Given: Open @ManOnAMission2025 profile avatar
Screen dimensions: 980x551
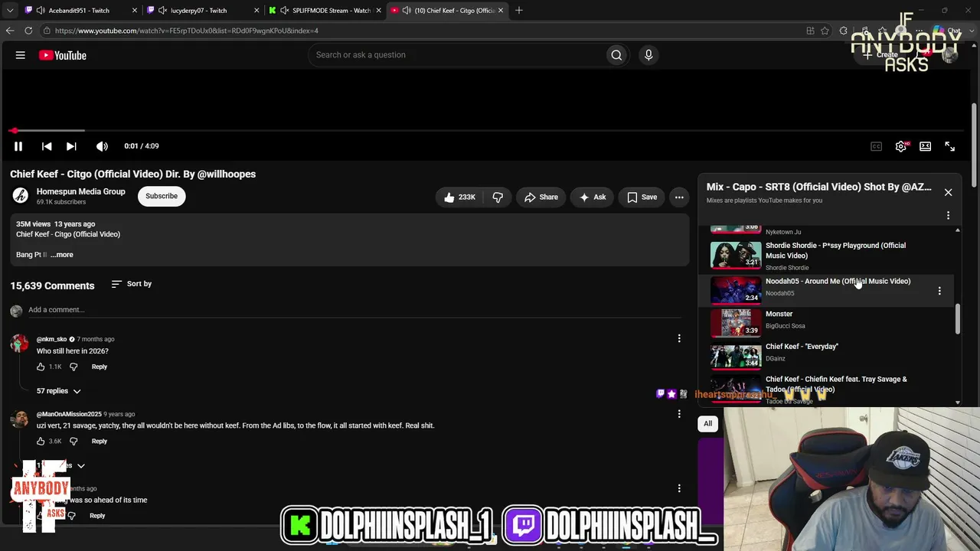Looking at the screenshot, I should coord(20,419).
